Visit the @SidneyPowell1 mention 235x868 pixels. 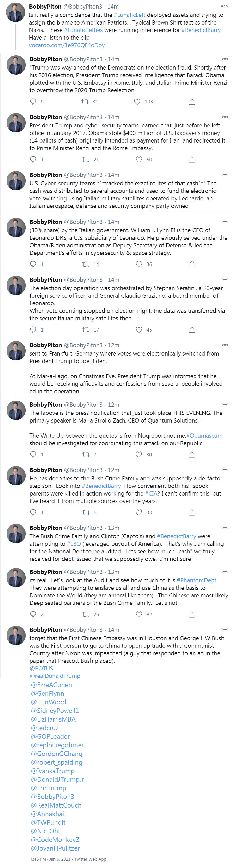point(55,711)
